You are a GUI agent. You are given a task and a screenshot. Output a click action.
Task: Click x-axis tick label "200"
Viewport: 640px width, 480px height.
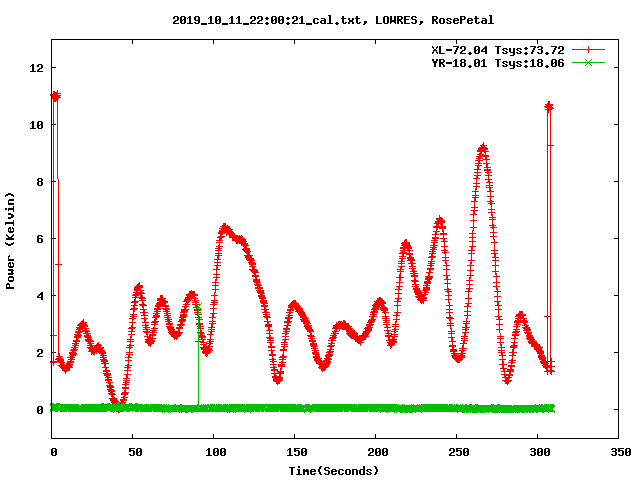click(x=378, y=452)
